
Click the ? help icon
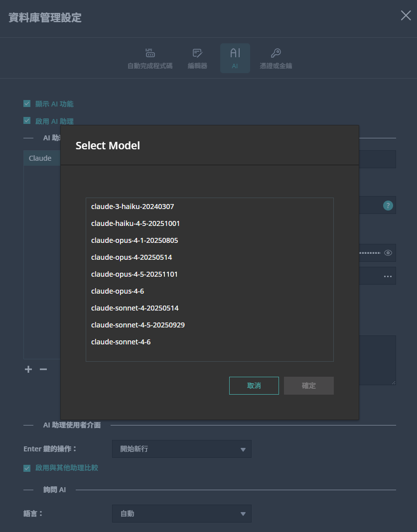[x=388, y=205]
